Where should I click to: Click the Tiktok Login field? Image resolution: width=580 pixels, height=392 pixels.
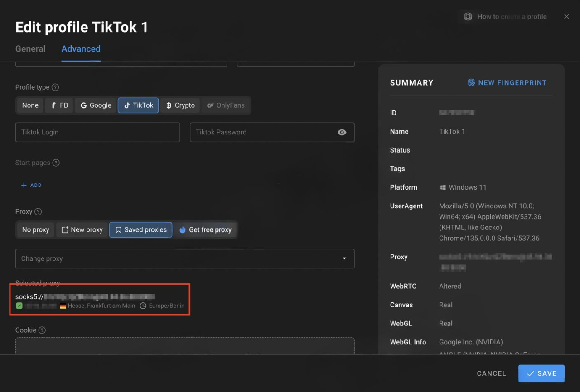(x=98, y=132)
